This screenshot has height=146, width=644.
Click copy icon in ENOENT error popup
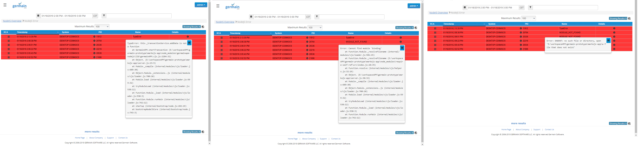pos(608,40)
